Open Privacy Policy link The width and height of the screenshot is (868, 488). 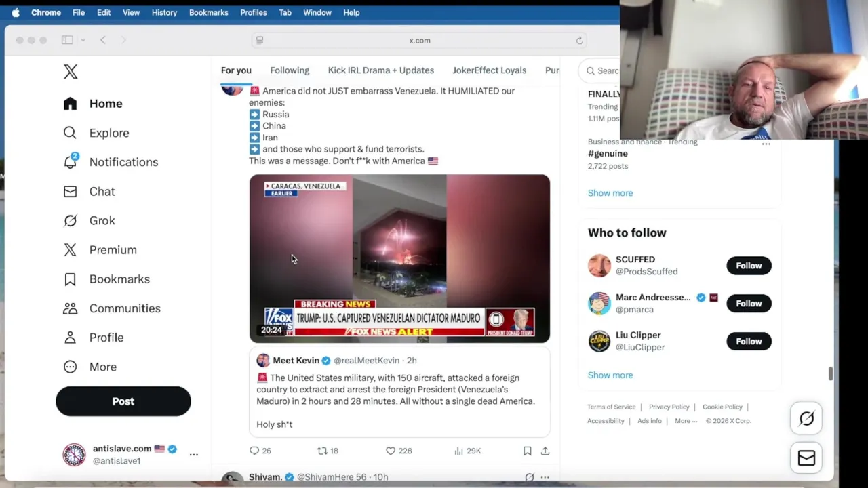(x=669, y=407)
